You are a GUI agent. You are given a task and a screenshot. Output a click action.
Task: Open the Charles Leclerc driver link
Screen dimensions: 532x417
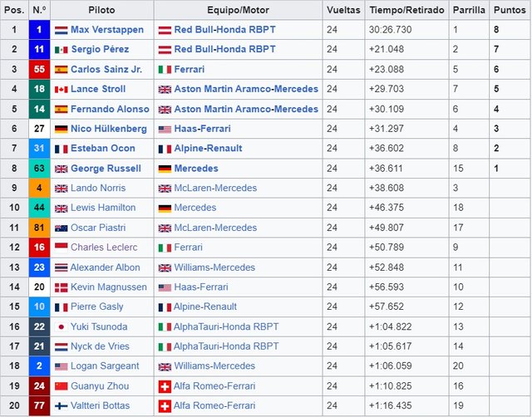coord(104,248)
